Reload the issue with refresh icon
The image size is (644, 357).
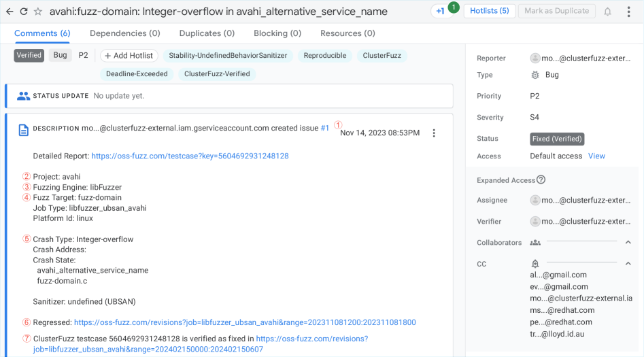(x=24, y=12)
